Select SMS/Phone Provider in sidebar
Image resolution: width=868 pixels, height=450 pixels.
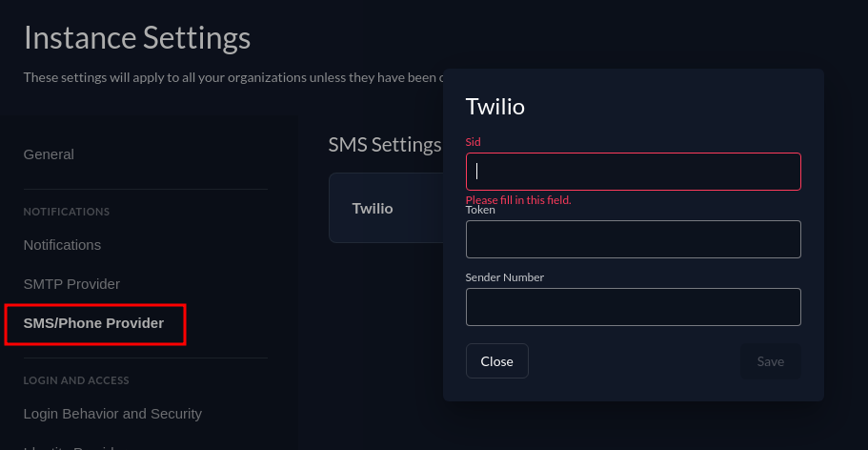coord(93,323)
